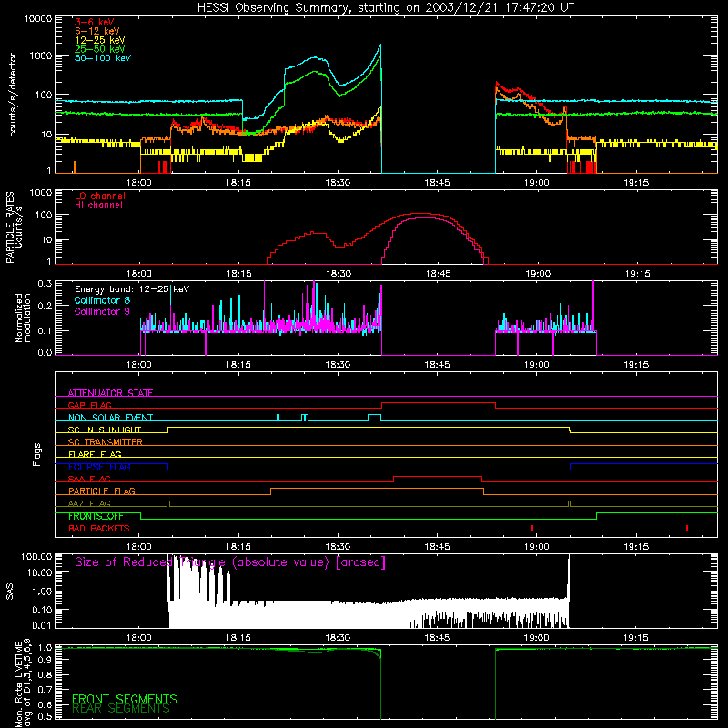This screenshot has width=728, height=728.
Task: Click the GAP_FLAG raised segment near 18:45
Action: click(439, 403)
